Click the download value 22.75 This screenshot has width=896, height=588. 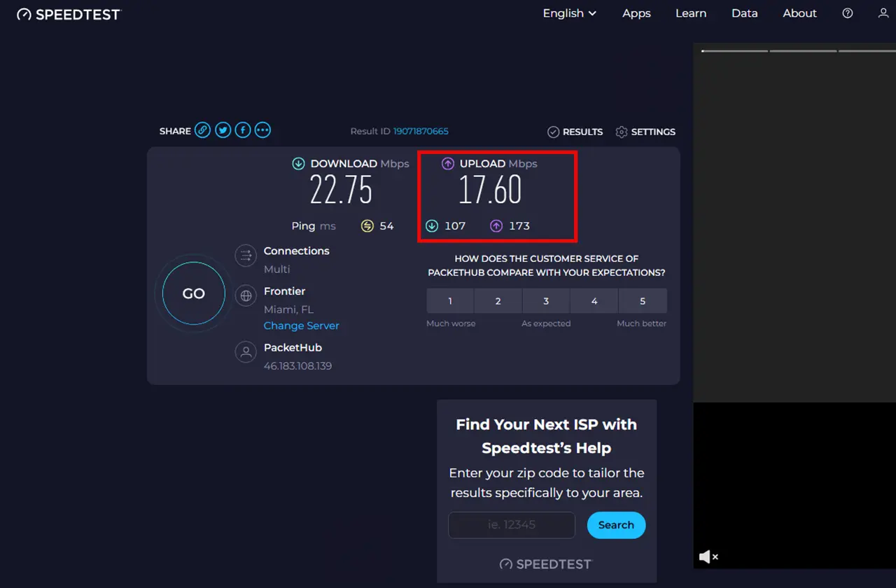click(x=341, y=190)
